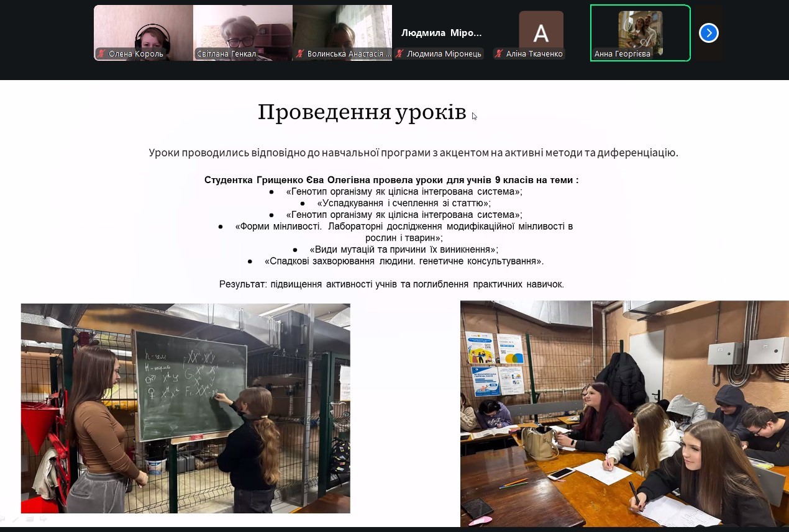Select the highlighted Анна Георгієва speaker tile

pos(640,31)
